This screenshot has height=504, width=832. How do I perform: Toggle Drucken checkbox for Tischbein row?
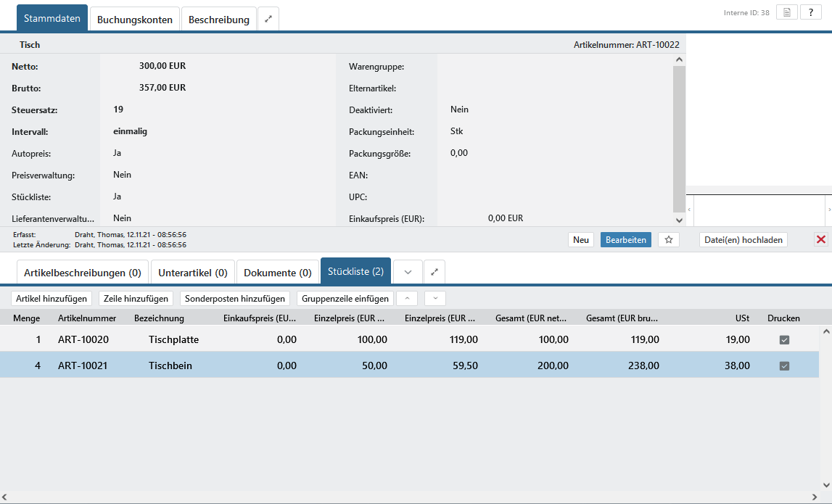point(784,366)
